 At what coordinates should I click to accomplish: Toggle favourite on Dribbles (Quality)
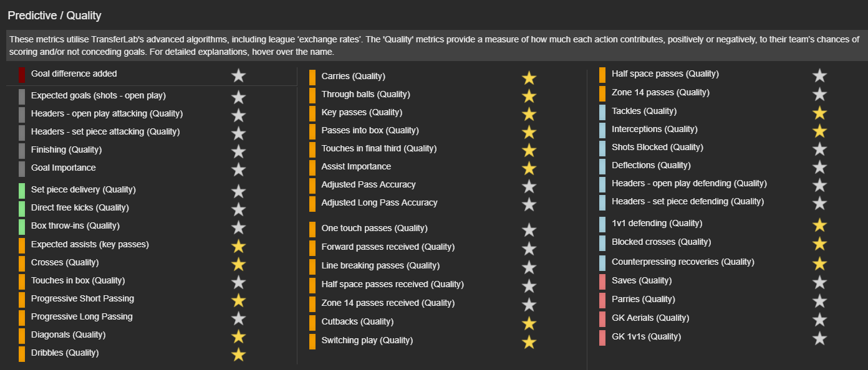click(238, 355)
